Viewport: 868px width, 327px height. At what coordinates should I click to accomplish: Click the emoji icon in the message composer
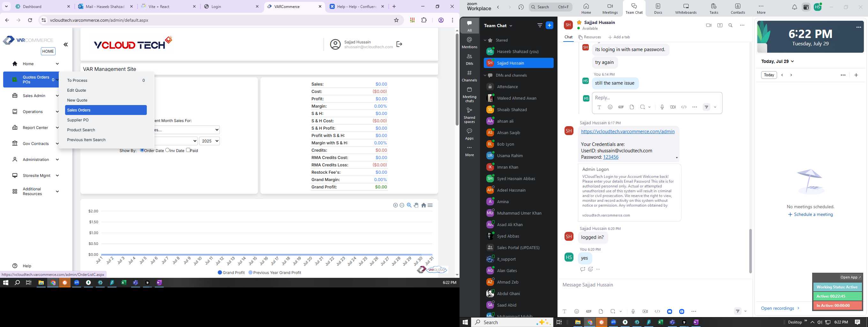577,311
